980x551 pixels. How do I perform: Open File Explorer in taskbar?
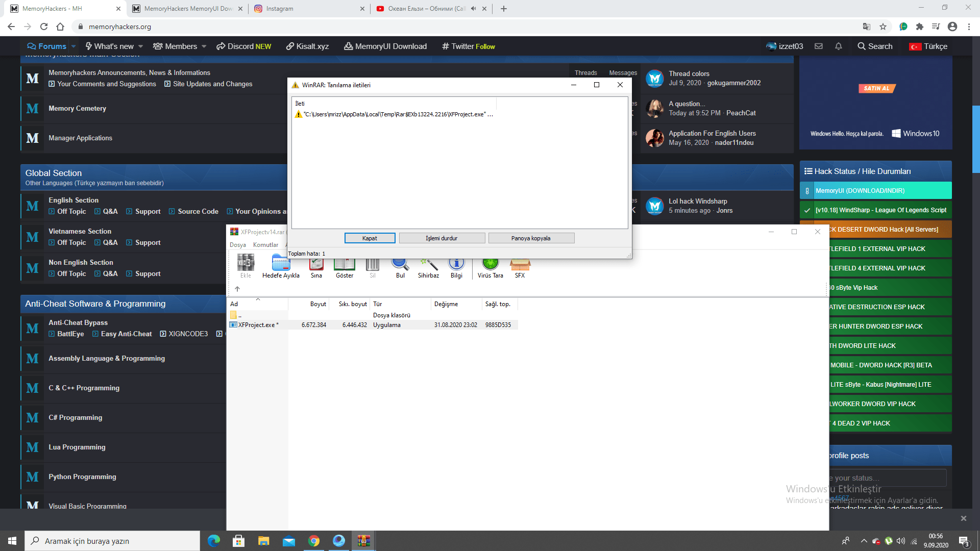[263, 541]
